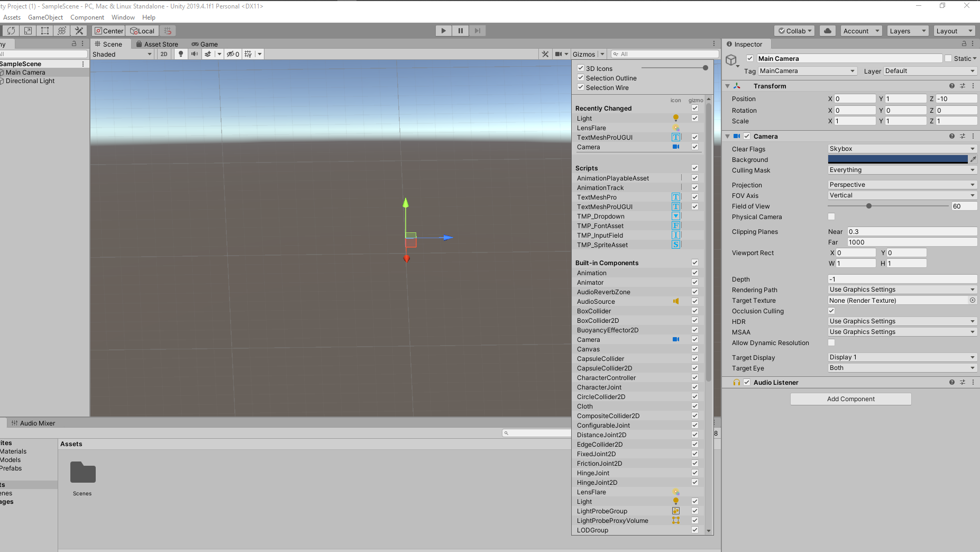The height and width of the screenshot is (552, 980).
Task: Toggle Animator gizmo checkbox
Action: coord(695,282)
